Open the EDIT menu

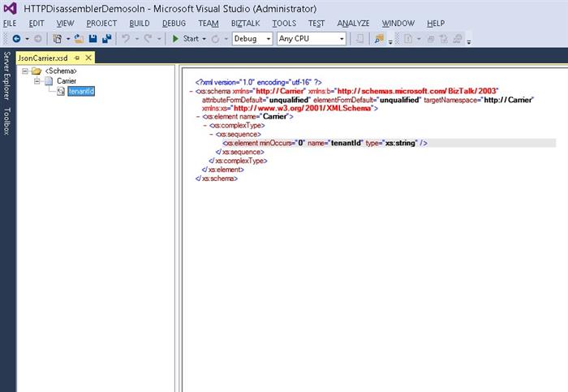(37, 24)
